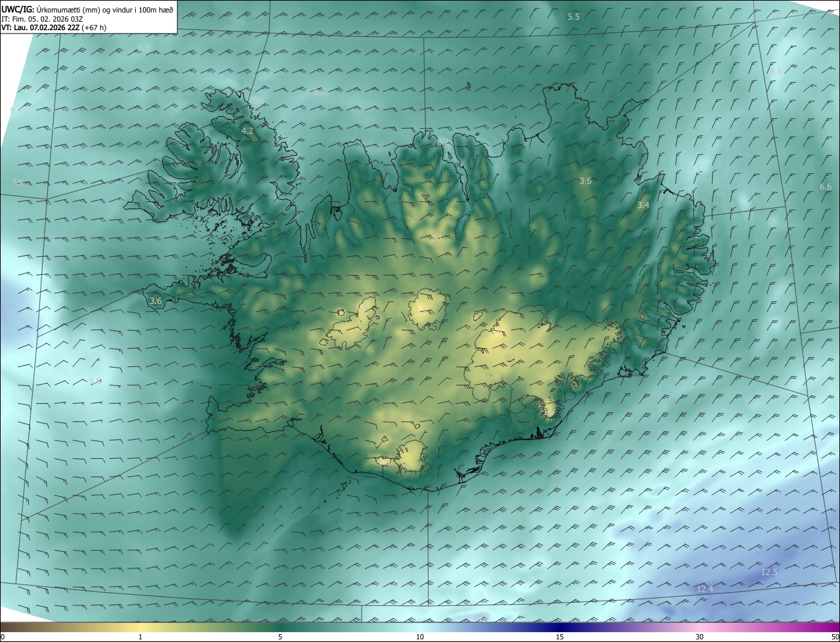Click the 3.4 value in northeast Iceland
Image resolution: width=840 pixels, height=642 pixels.
point(643,205)
